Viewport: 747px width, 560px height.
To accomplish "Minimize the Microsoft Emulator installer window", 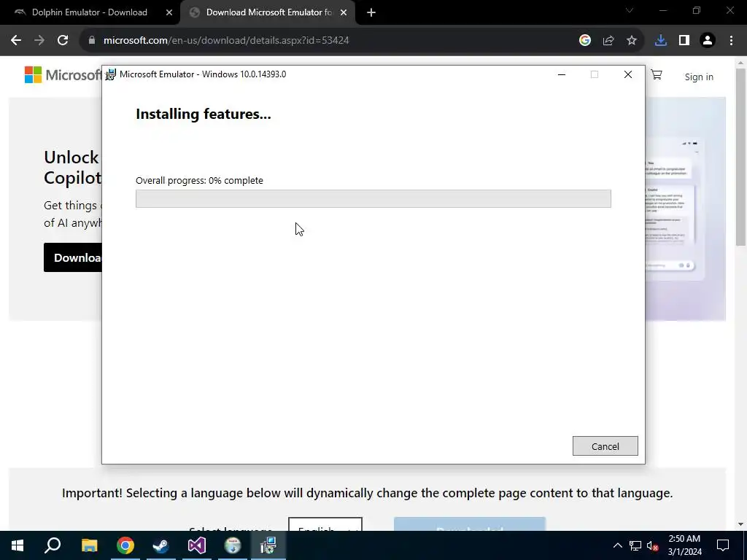I will [562, 74].
